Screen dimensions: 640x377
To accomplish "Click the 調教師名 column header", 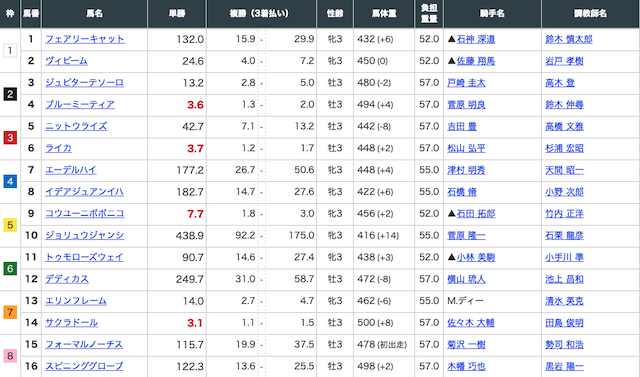I will pyautogui.click(x=590, y=13).
